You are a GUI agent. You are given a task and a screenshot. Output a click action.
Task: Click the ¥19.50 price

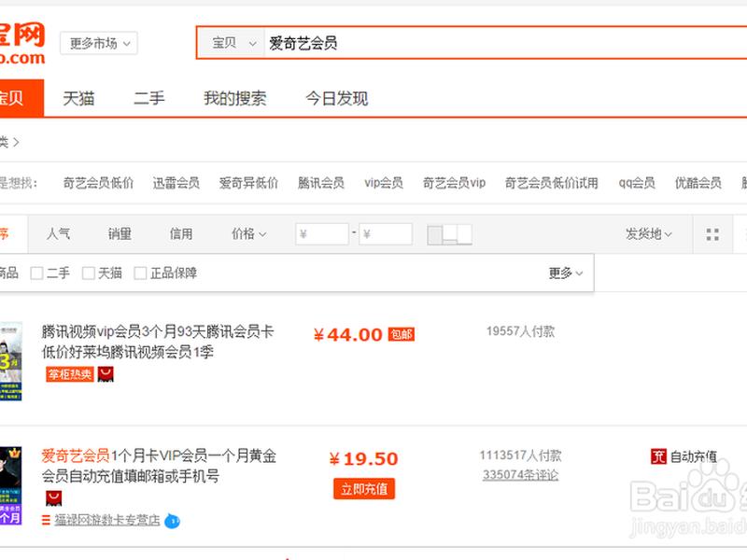pyautogui.click(x=363, y=459)
